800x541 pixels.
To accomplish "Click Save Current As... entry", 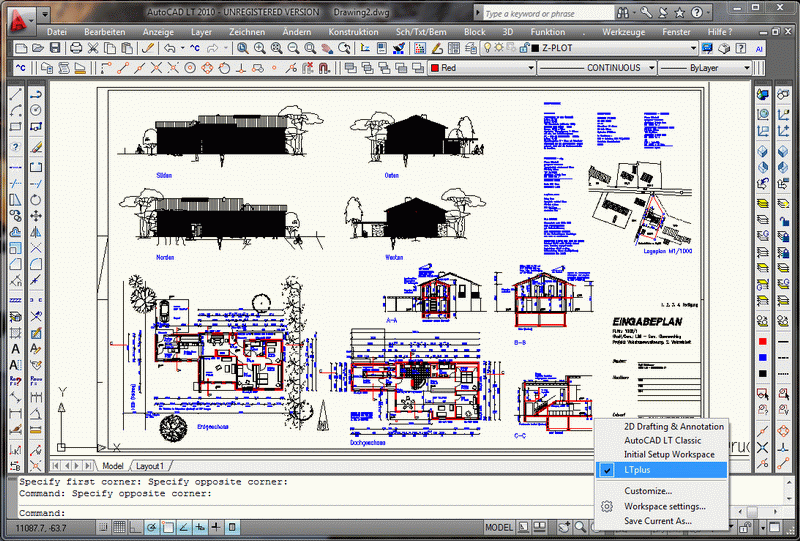I will pyautogui.click(x=662, y=521).
